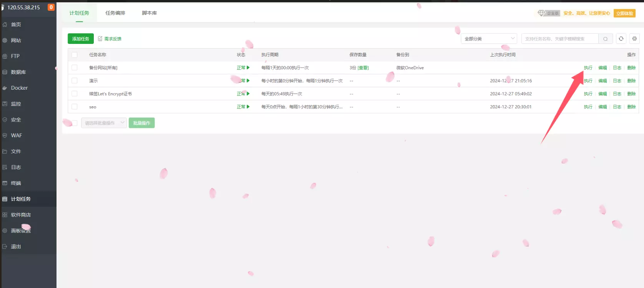Viewport: 644px width, 288px height.
Task: Click the 微软OneDrive backup destination cell
Action: click(x=410, y=68)
